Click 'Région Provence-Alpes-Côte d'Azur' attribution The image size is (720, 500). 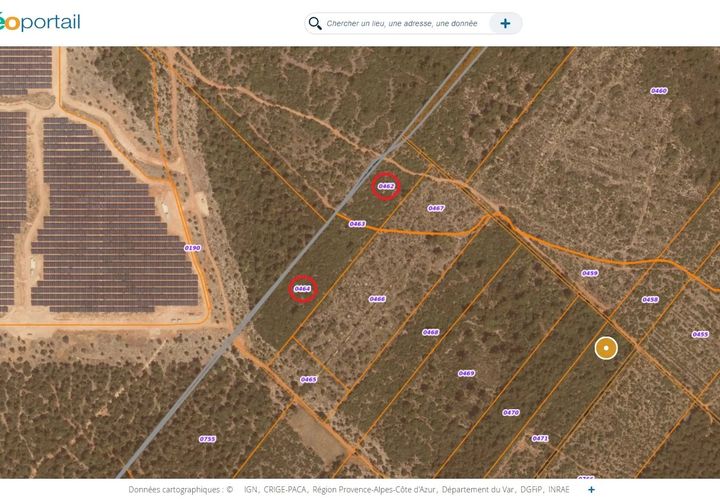375,489
